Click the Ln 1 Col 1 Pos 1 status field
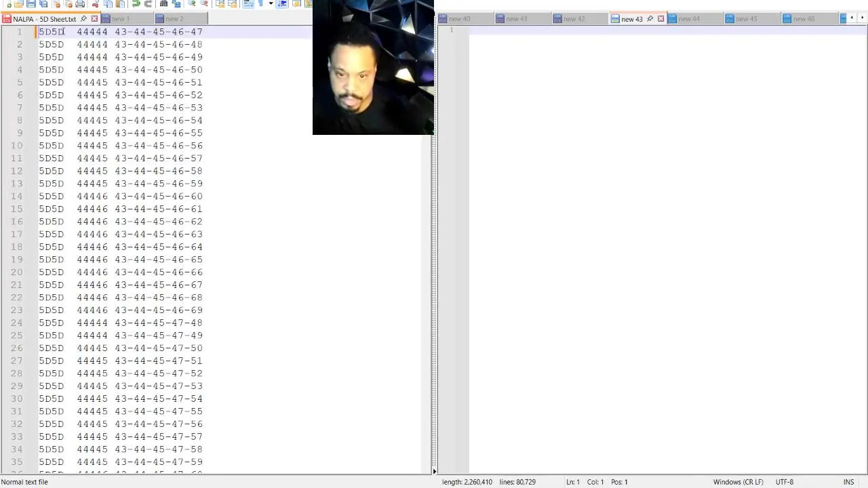This screenshot has width=868, height=488. coord(597,482)
